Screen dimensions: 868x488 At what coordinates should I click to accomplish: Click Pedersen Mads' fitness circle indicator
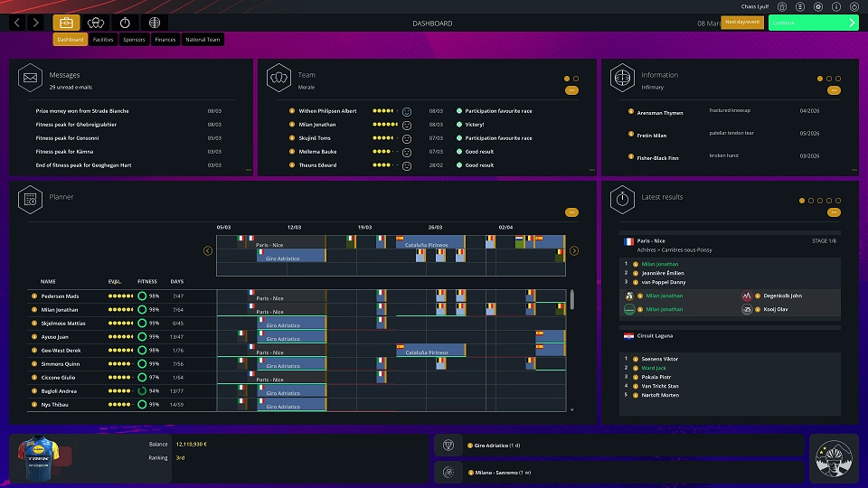(x=142, y=296)
